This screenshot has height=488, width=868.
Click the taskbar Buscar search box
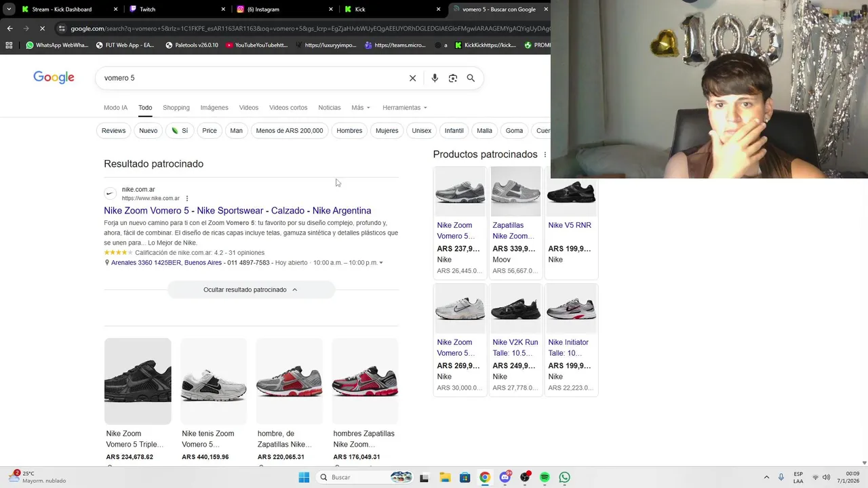tap(365, 477)
